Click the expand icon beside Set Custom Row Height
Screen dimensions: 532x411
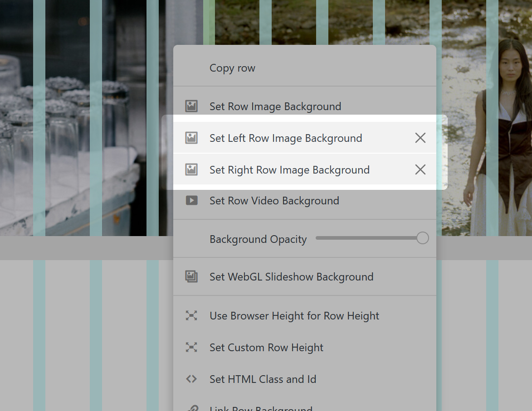pyautogui.click(x=191, y=348)
